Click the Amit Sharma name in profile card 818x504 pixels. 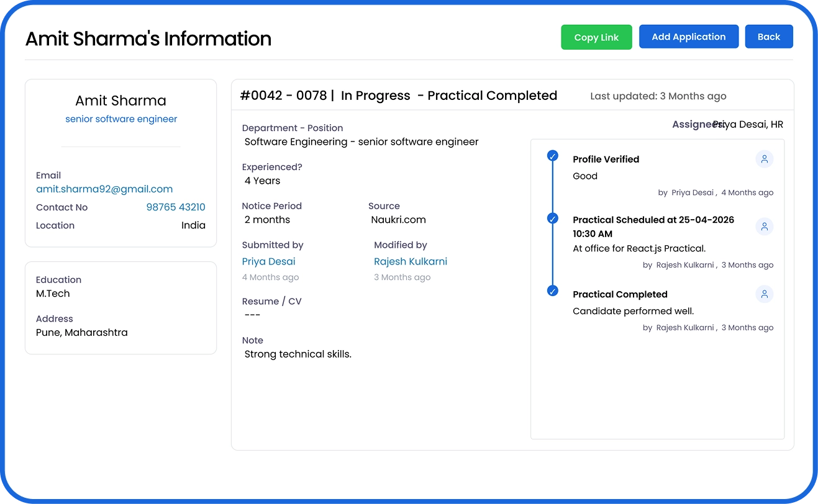coord(120,101)
